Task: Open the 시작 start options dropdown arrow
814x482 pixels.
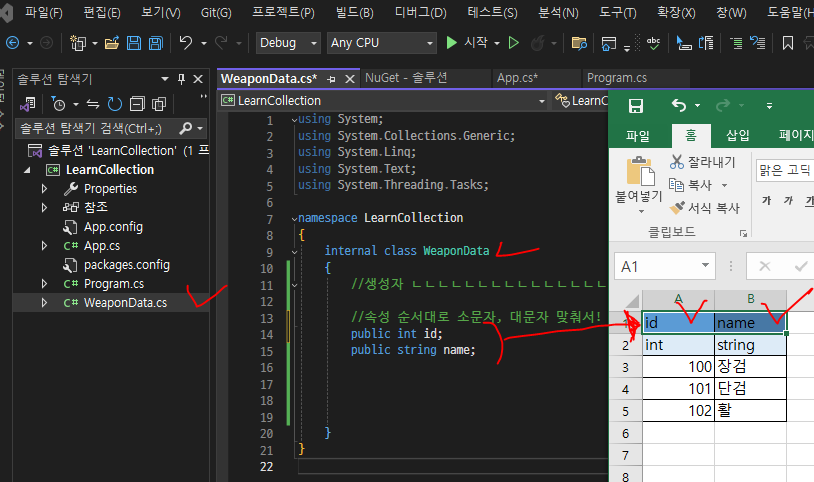Action: [497, 43]
